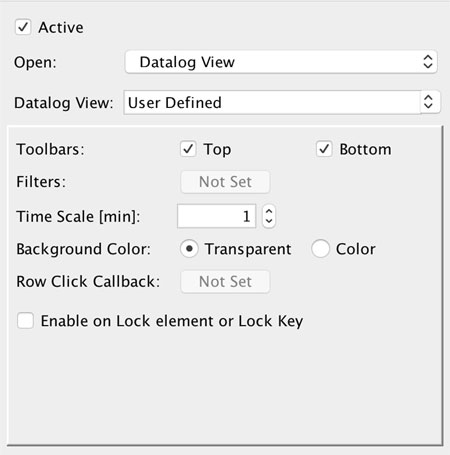This screenshot has height=455, width=450.
Task: Disable the Top toolbar checkbox
Action: 188,149
